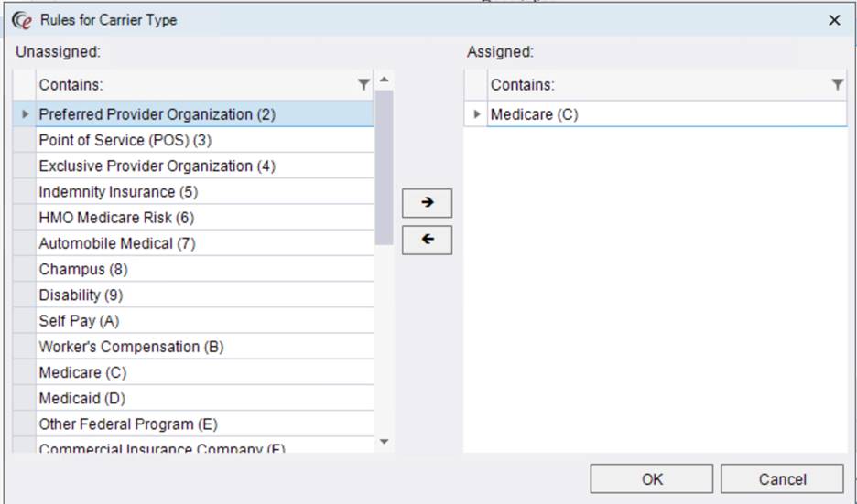Image resolution: width=857 pixels, height=504 pixels.
Task: Select Worker's Compensation (B) item
Action: pyautogui.click(x=131, y=347)
